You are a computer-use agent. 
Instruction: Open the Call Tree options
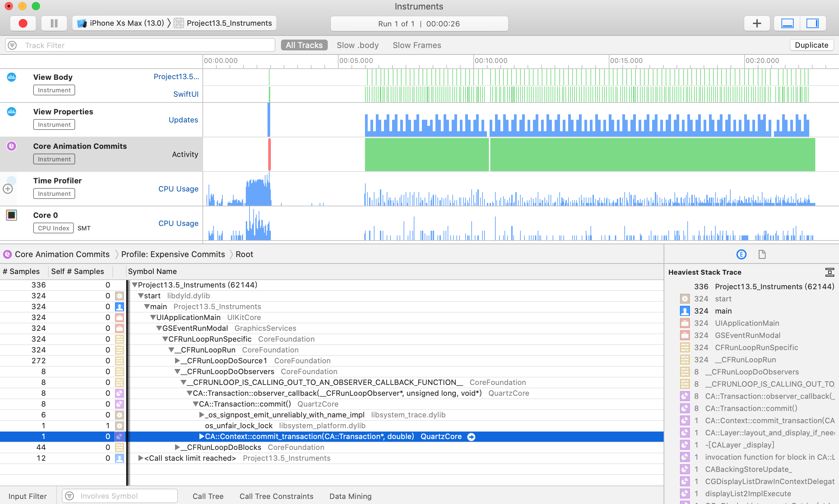click(x=208, y=496)
